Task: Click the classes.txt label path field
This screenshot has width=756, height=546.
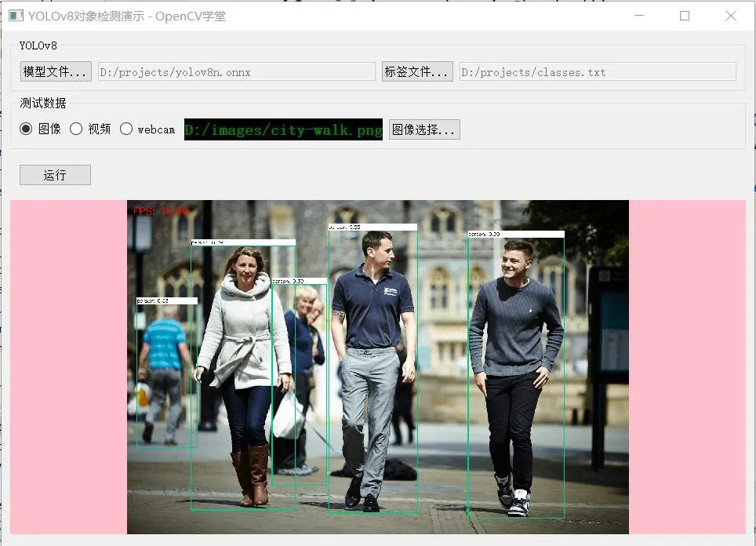Action: tap(596, 71)
